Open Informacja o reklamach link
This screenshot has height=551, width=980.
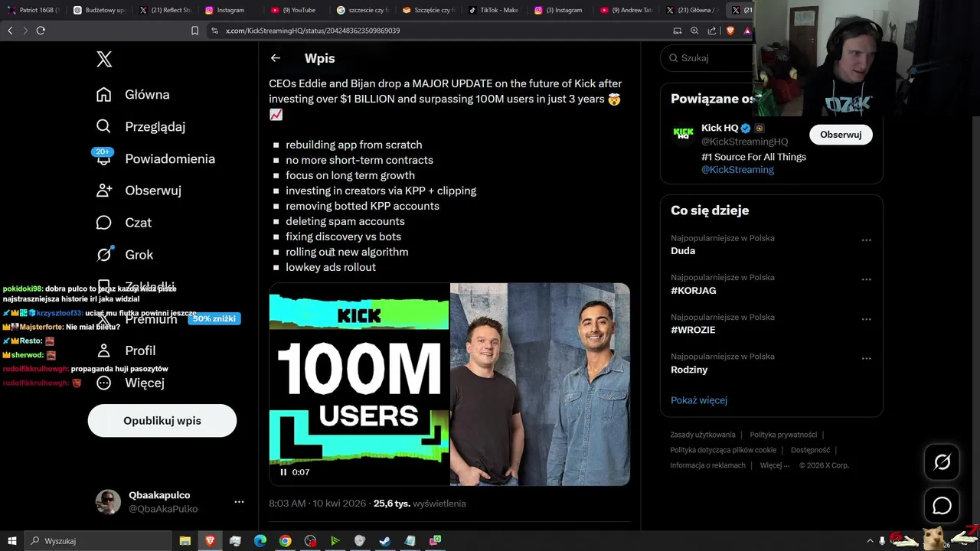[708, 465]
